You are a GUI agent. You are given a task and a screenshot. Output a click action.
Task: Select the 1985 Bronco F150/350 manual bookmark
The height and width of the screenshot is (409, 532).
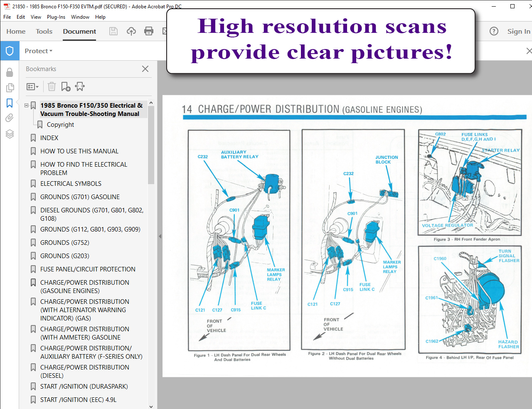pos(91,110)
